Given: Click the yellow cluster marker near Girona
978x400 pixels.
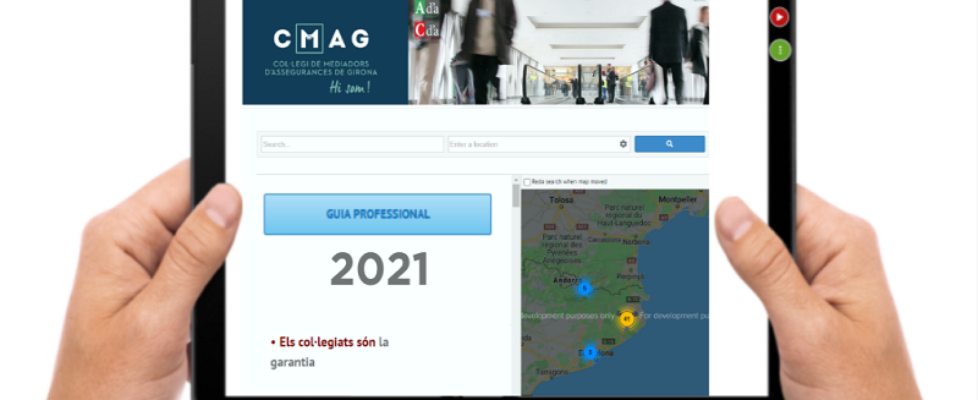Looking at the screenshot, I should click(x=627, y=319).
